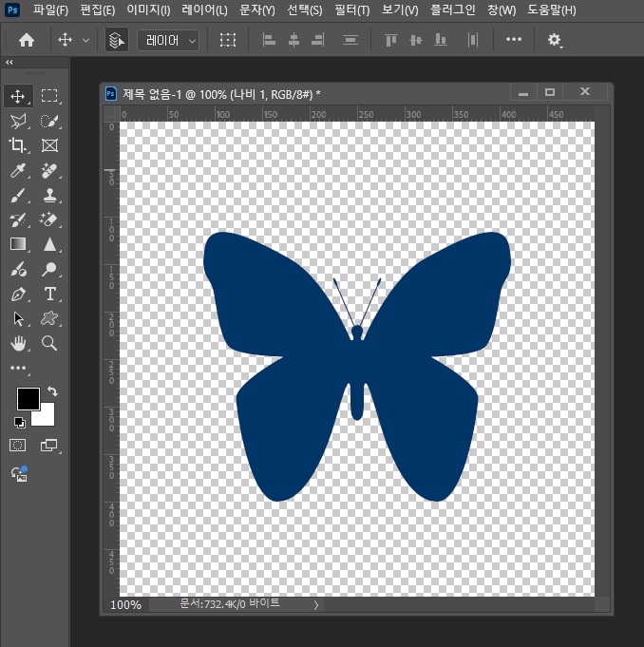The image size is (644, 647).
Task: Open the 편집(E) menu
Action: (98, 10)
